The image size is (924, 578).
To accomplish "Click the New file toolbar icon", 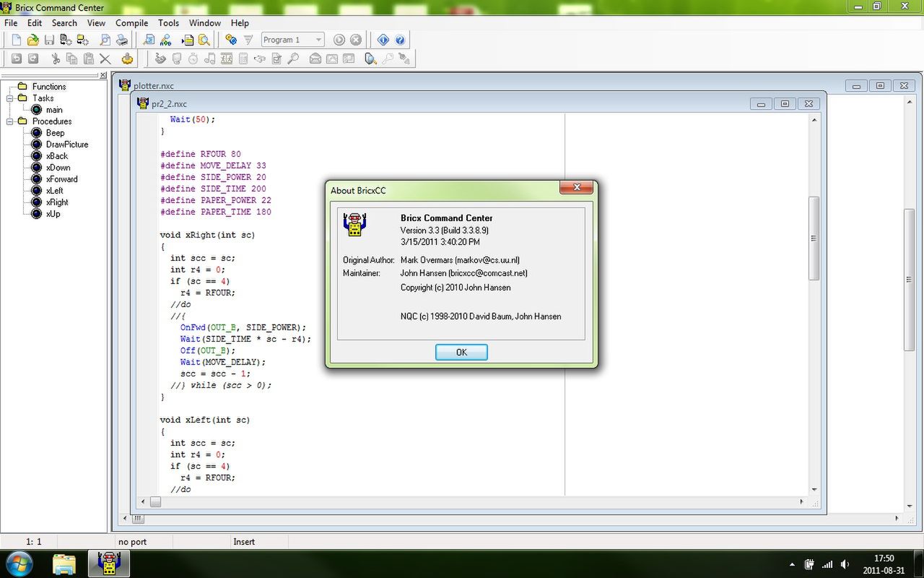I will (16, 40).
